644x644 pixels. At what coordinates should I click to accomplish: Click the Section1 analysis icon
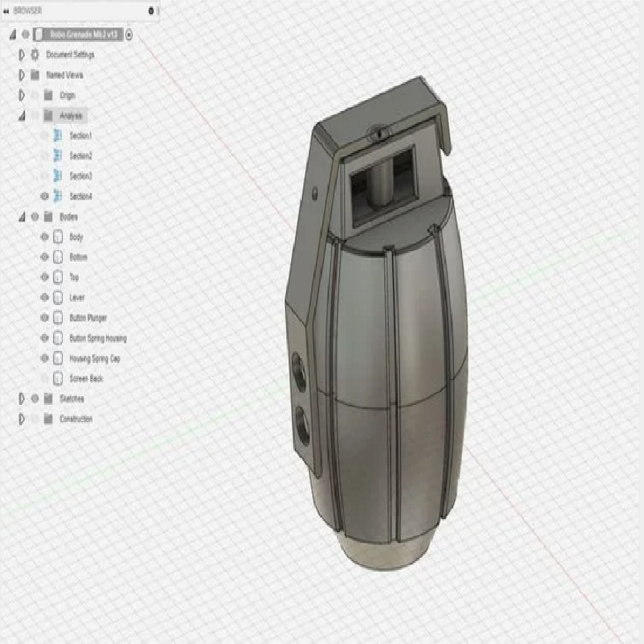pos(58,135)
